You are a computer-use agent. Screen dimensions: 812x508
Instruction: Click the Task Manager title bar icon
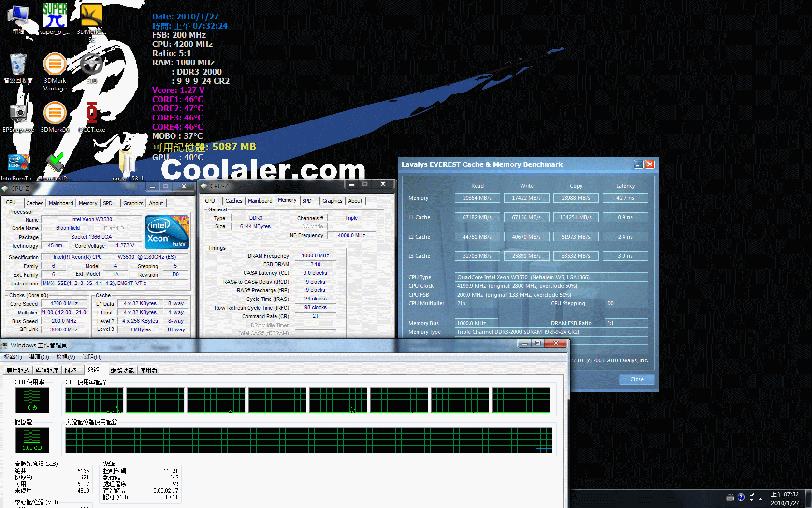(5, 345)
